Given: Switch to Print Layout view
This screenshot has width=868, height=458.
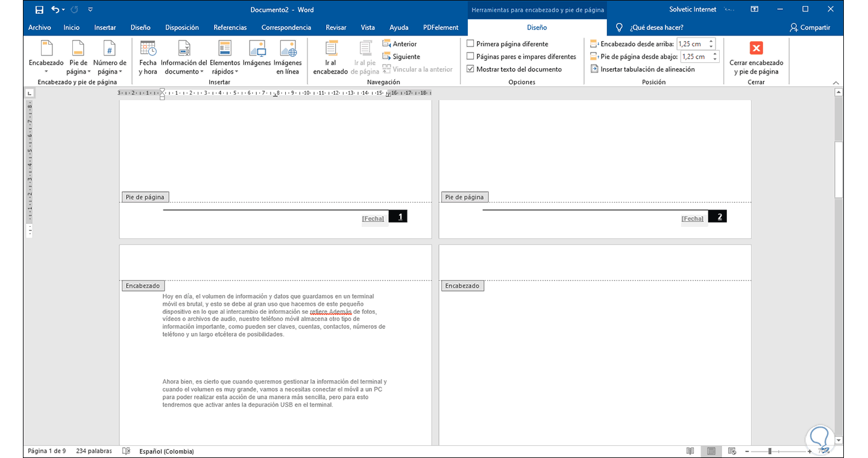Looking at the screenshot, I should (711, 451).
